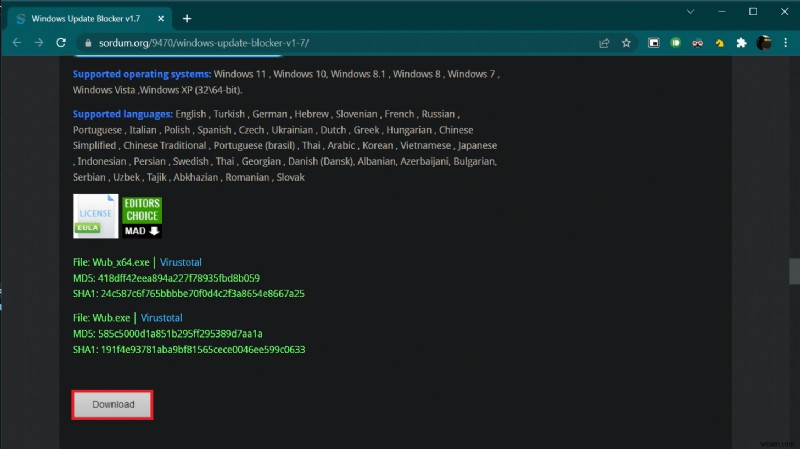Go forward in browser history
This screenshot has height=449, width=800.
click(39, 43)
